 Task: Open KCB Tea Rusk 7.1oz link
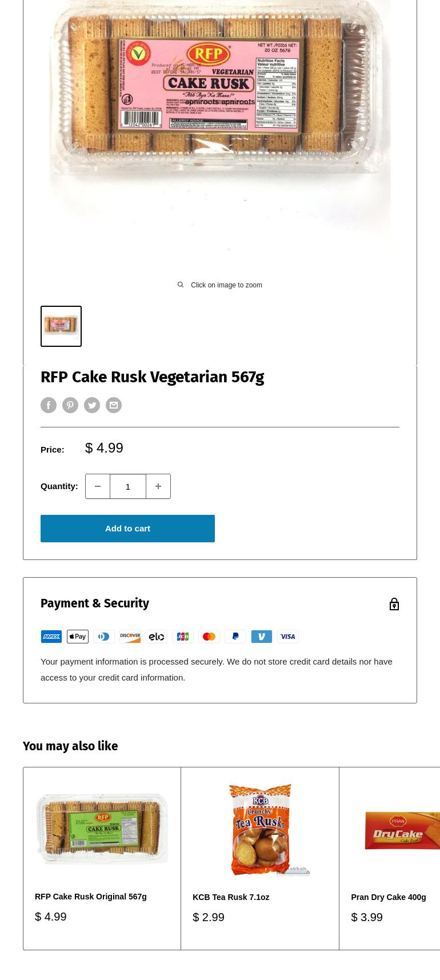(x=231, y=897)
